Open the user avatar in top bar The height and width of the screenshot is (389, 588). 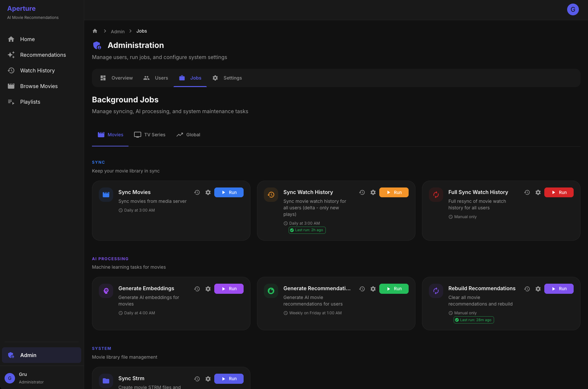[x=573, y=9]
